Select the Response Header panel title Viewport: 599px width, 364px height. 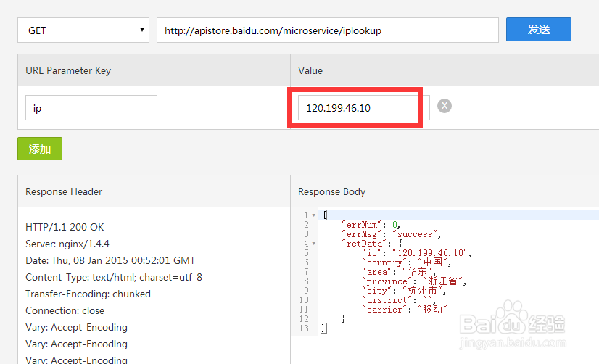coord(64,192)
